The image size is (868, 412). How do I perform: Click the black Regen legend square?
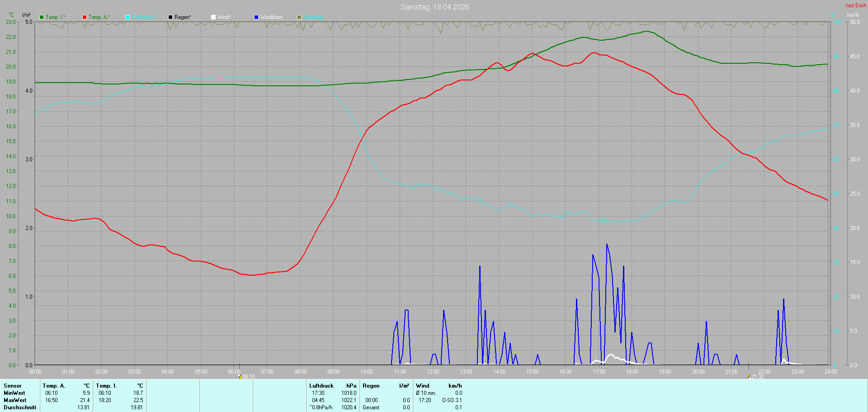click(x=170, y=17)
